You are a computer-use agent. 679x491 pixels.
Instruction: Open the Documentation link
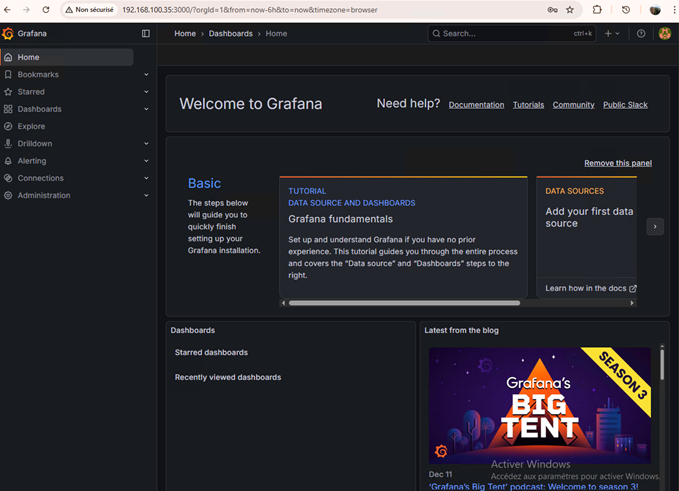[476, 105]
